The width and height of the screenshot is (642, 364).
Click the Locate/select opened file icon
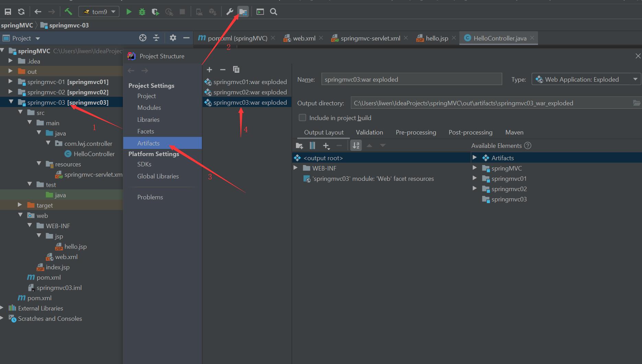click(x=143, y=38)
